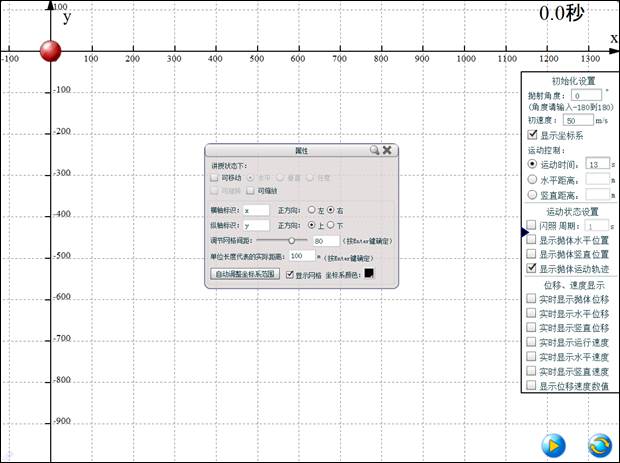Image resolution: width=620 pixels, height=463 pixels.
Task: Enable 实时显示运行速度 checkbox
Action: tap(532, 341)
